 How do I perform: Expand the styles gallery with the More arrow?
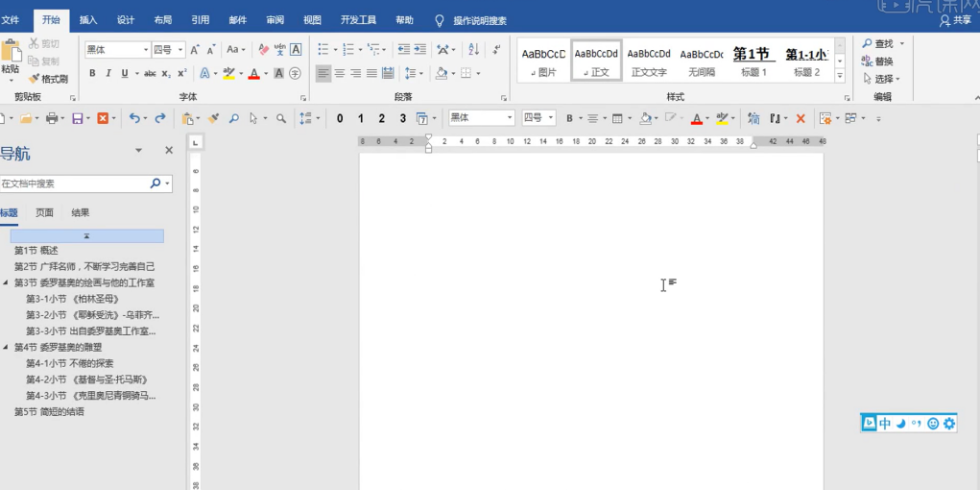(840, 75)
